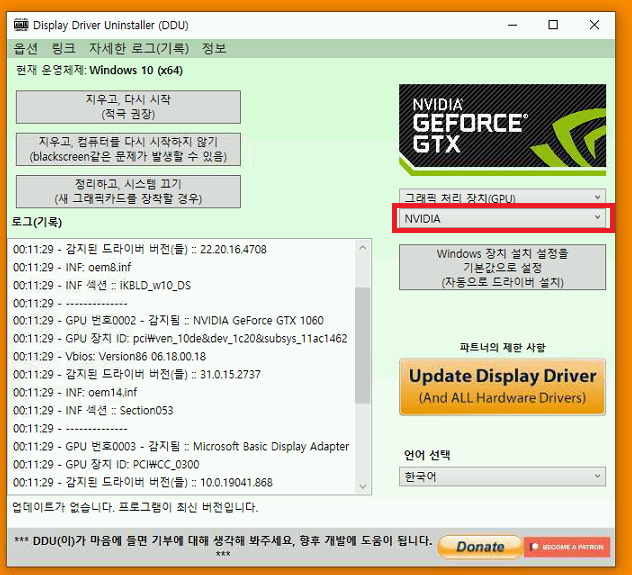The height and width of the screenshot is (575, 632).
Task: Select log line NVIDIA GeForce GTX 1060
Action: (168, 320)
